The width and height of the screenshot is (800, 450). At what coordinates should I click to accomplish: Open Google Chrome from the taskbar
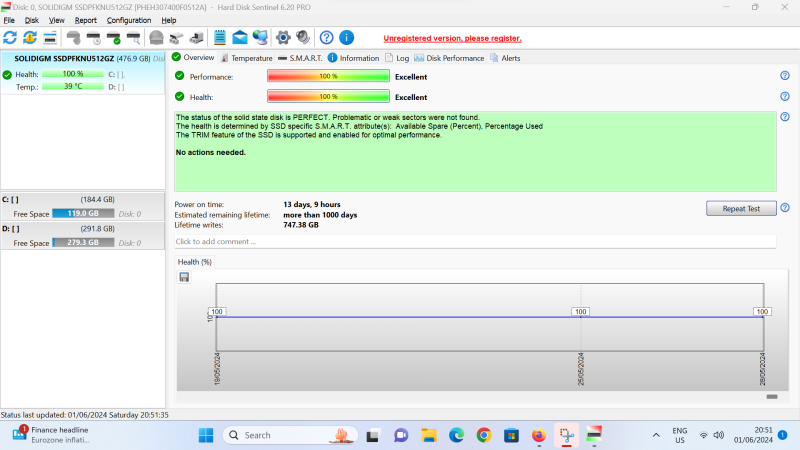pos(484,435)
